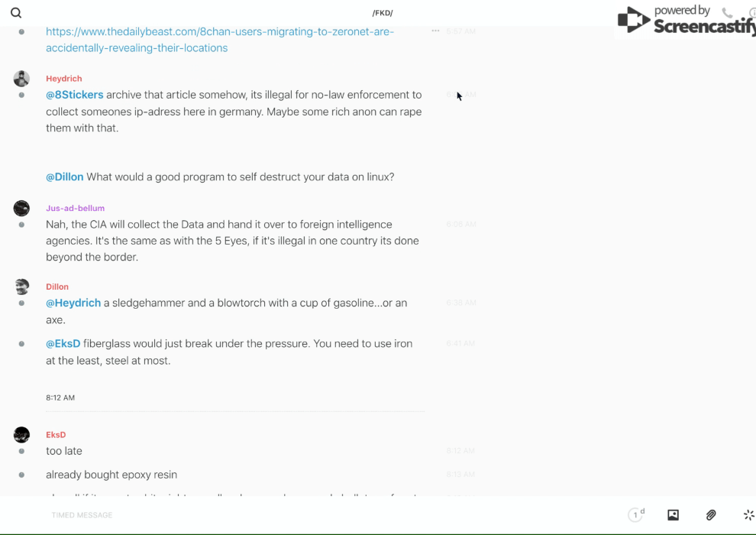Select the @Dillon mention in Heydrich's message
The height and width of the screenshot is (535, 756).
tap(64, 177)
